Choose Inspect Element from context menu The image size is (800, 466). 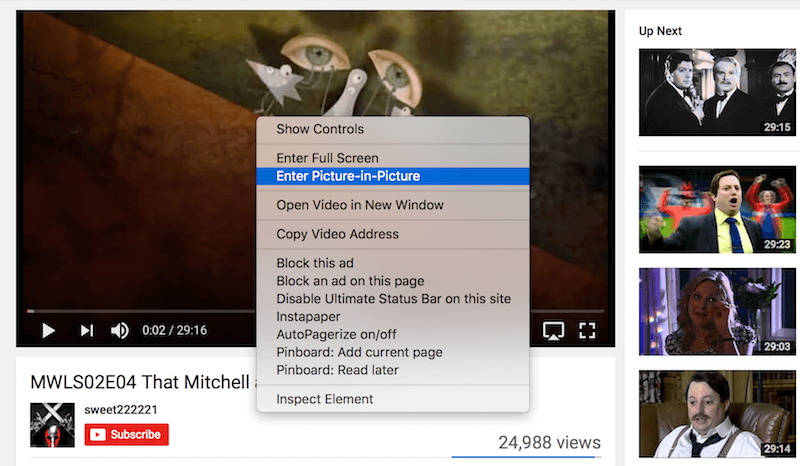pos(324,399)
